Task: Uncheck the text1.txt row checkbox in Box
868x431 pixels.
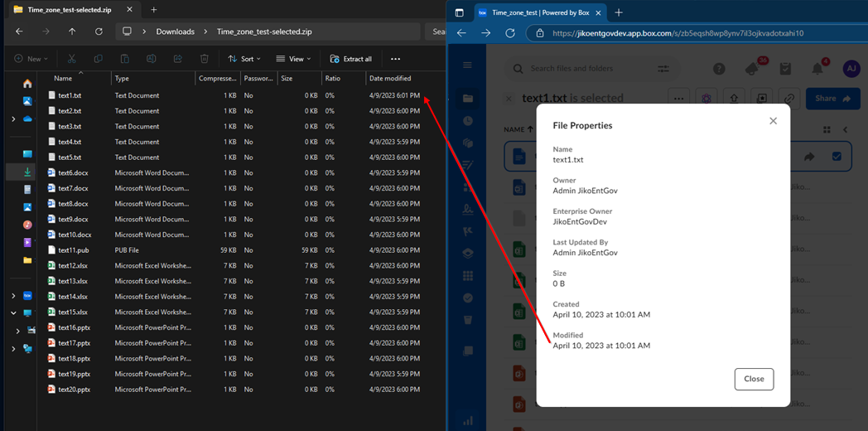Action: tap(837, 157)
